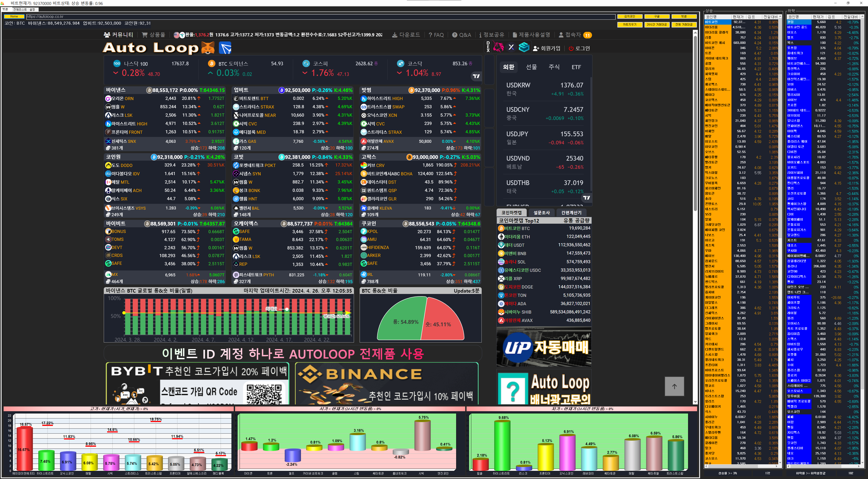
Task: Click the TradingView logo on index ticker
Action: (476, 76)
